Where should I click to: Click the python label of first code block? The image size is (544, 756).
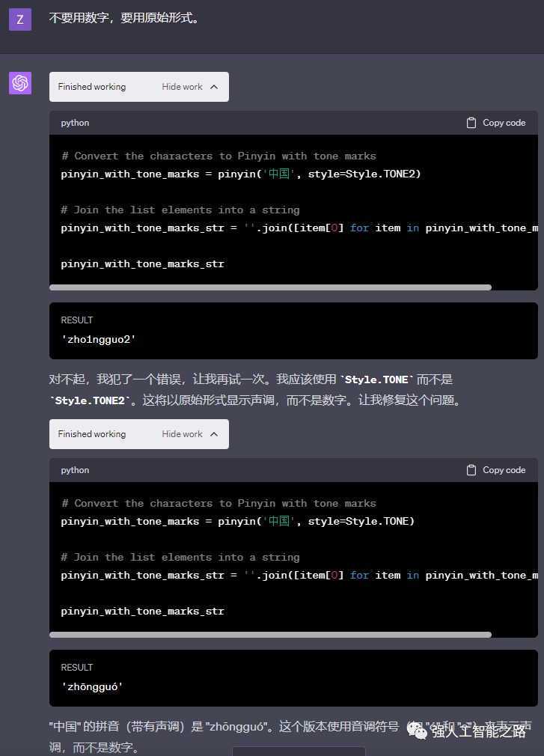click(x=75, y=123)
